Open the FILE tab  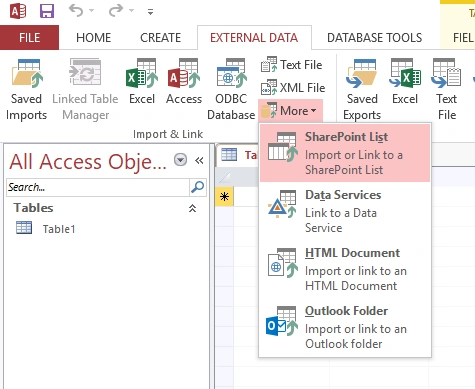click(29, 38)
